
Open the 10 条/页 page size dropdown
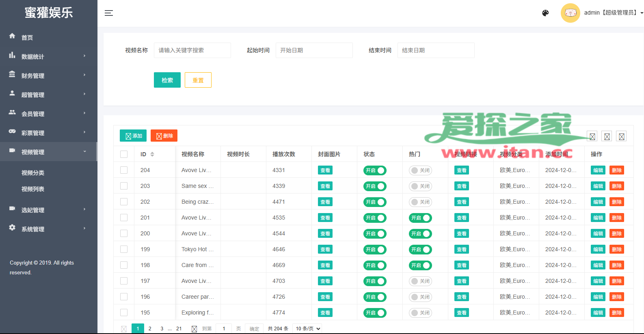(308, 328)
